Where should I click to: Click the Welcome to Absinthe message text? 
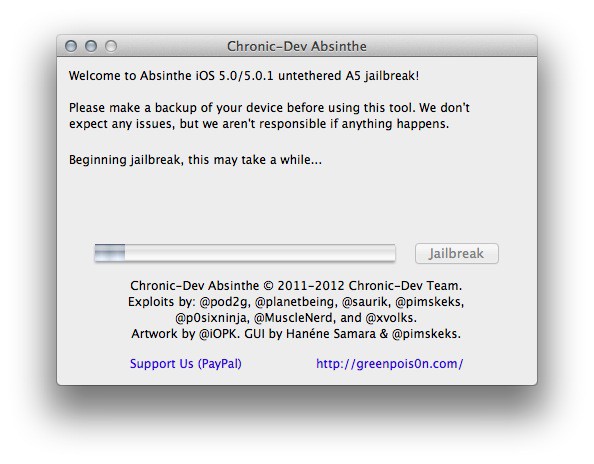[244, 76]
